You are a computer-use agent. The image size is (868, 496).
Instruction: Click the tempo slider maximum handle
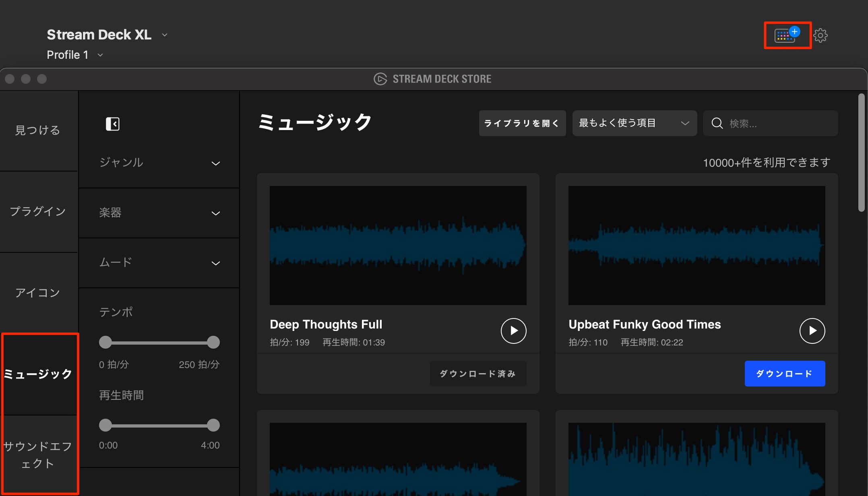(x=213, y=342)
